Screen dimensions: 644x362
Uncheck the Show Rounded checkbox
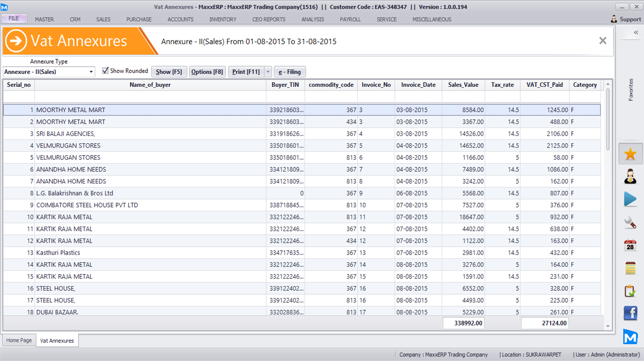point(106,71)
